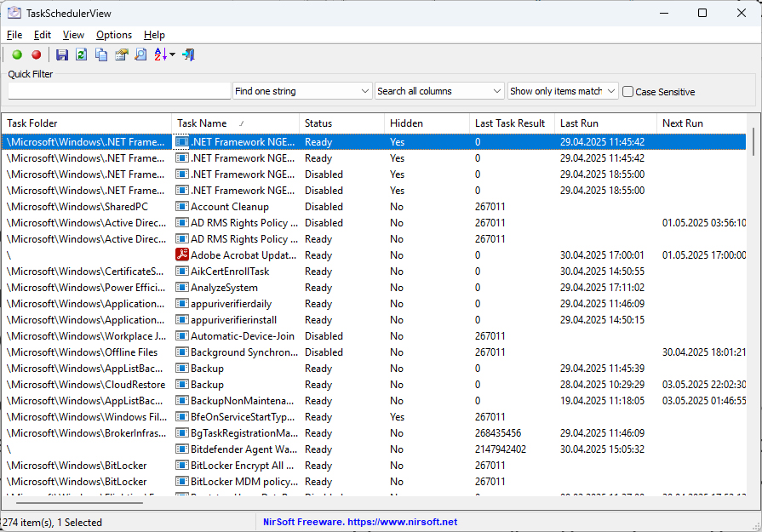Click the "268435456" last task result cell

tap(498, 433)
